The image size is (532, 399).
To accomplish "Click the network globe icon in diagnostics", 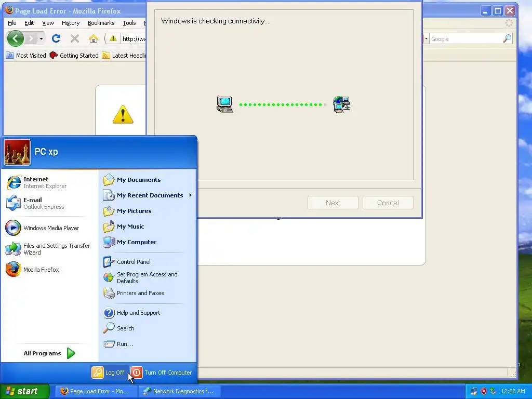I will click(x=341, y=104).
